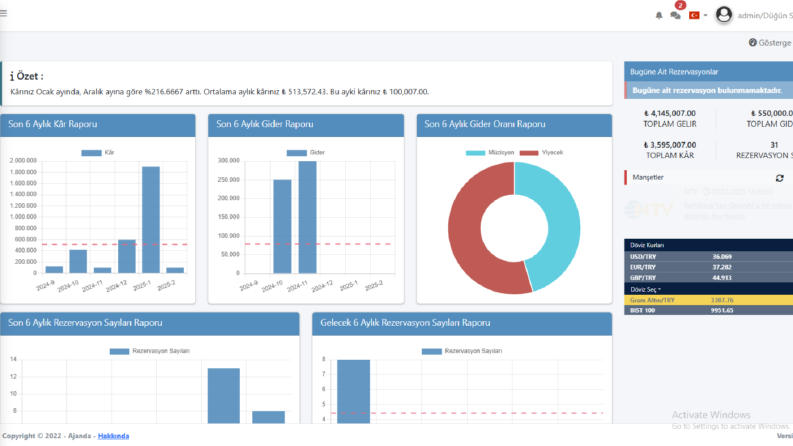Open the notifications bell
The image size is (793, 446).
coord(658,16)
